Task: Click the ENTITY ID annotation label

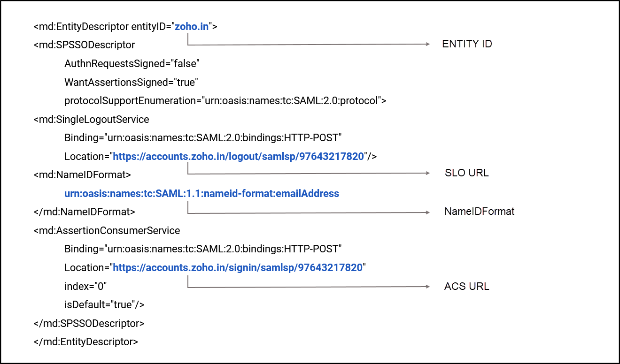Action: click(x=467, y=45)
